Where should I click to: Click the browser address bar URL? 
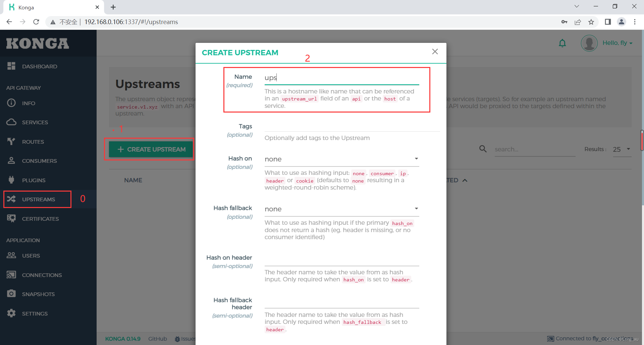131,22
